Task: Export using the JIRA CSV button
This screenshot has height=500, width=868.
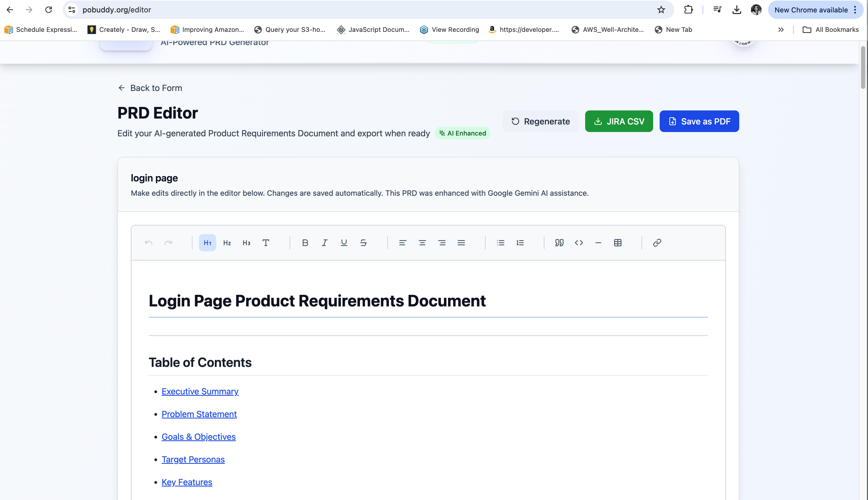Action: click(619, 121)
